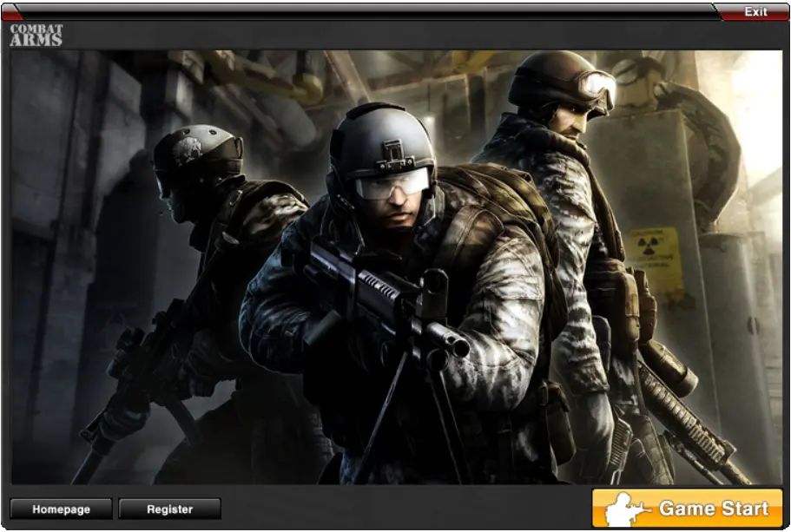
Task: Open the Homepage link button
Action: click(x=61, y=509)
